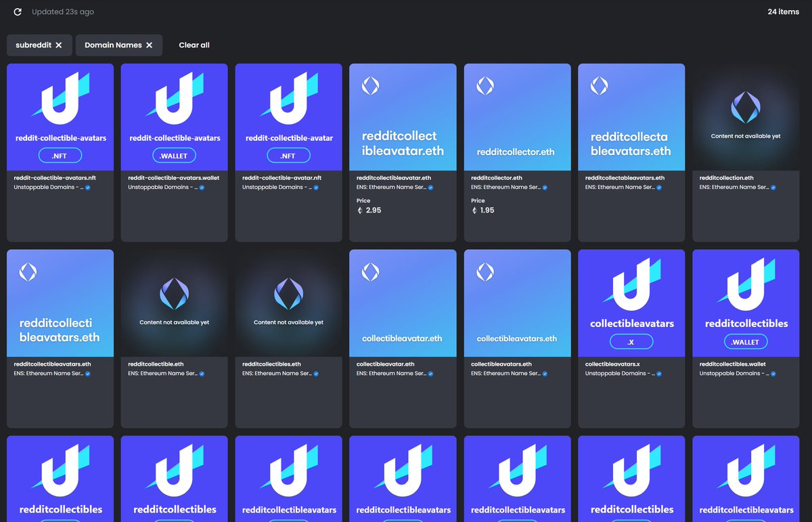This screenshot has height=522, width=812.
Task: Click verified badge on redditcollectibles.wallet card
Action: [774, 374]
